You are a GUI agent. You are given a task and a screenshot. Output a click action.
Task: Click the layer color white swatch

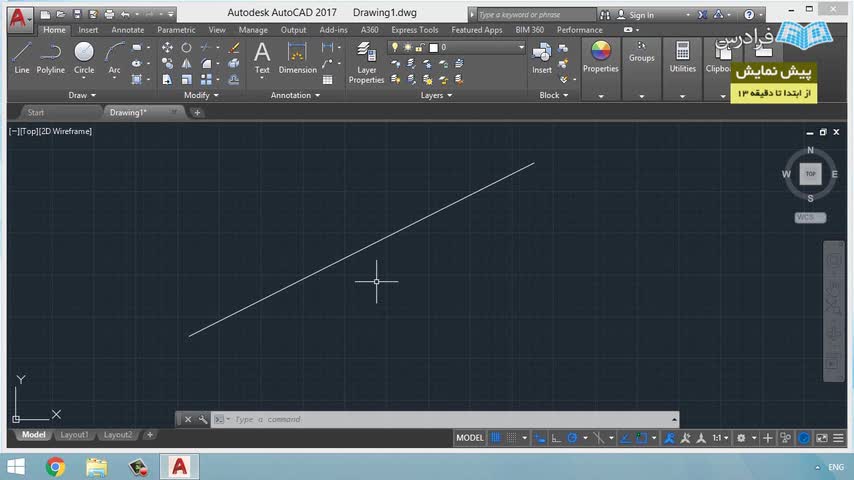[434, 47]
